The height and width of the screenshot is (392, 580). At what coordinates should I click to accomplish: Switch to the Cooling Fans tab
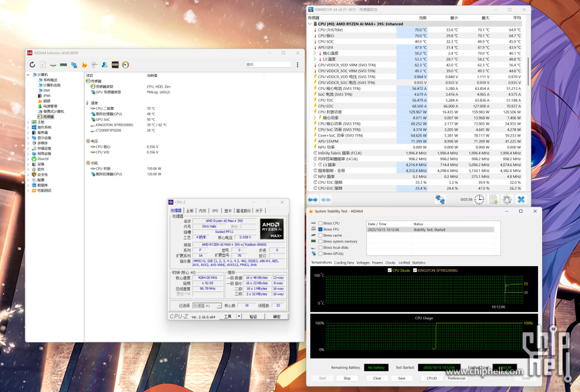pos(344,263)
